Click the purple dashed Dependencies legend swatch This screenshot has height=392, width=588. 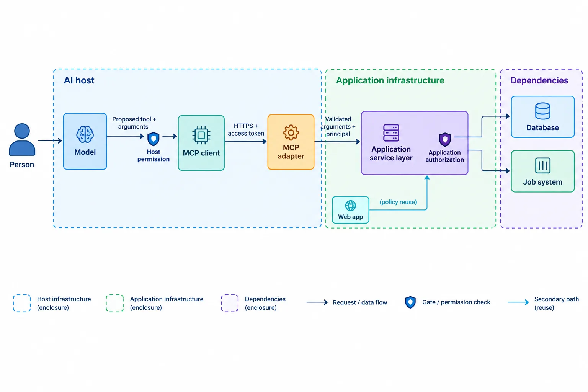click(230, 303)
